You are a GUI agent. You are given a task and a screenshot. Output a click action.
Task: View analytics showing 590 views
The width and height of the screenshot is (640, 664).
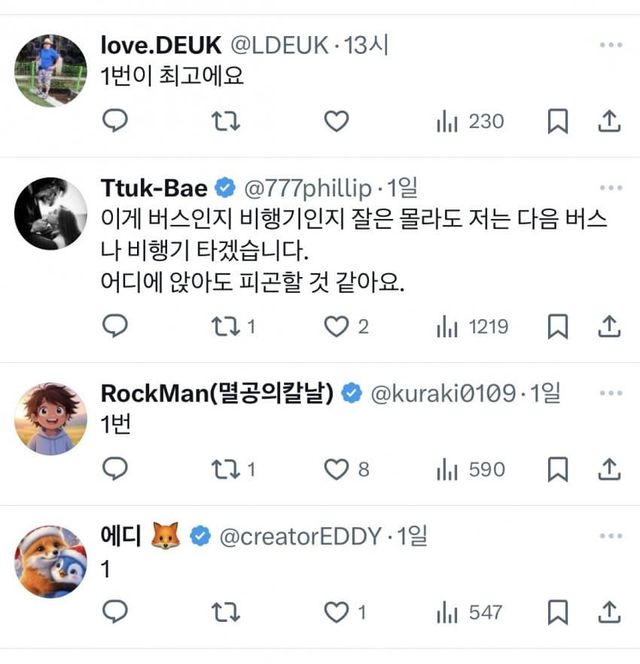pyautogui.click(x=470, y=469)
